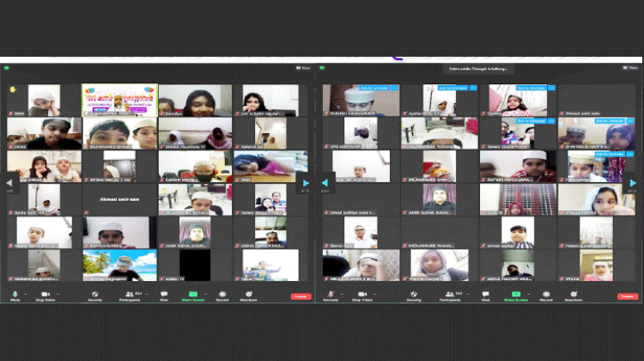Mute the microphone in the left window
Screen dimensions: 644x361
15,295
